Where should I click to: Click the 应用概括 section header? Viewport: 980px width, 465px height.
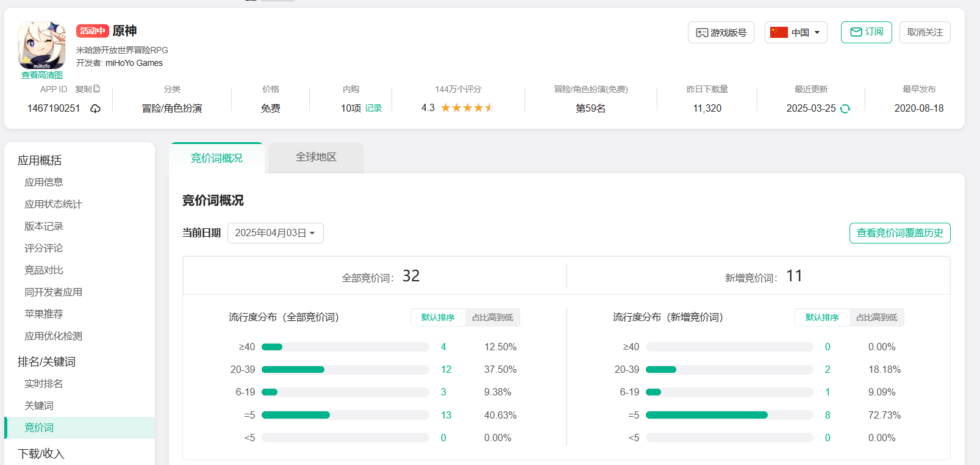tap(40, 160)
